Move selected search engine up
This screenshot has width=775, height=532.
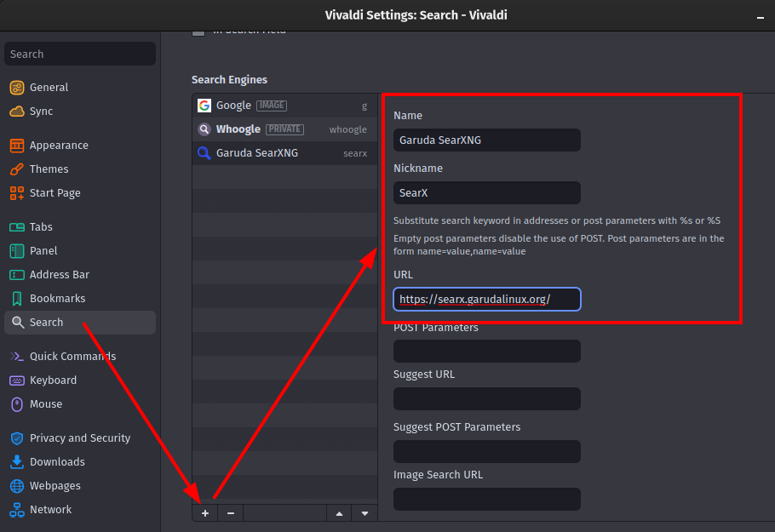click(x=339, y=513)
